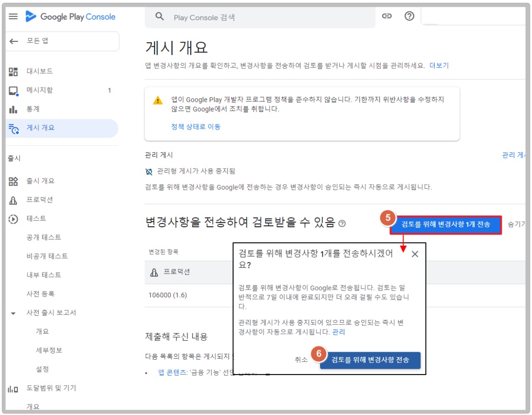Click the 변경된 항목 column header
The image size is (532, 415).
(164, 252)
